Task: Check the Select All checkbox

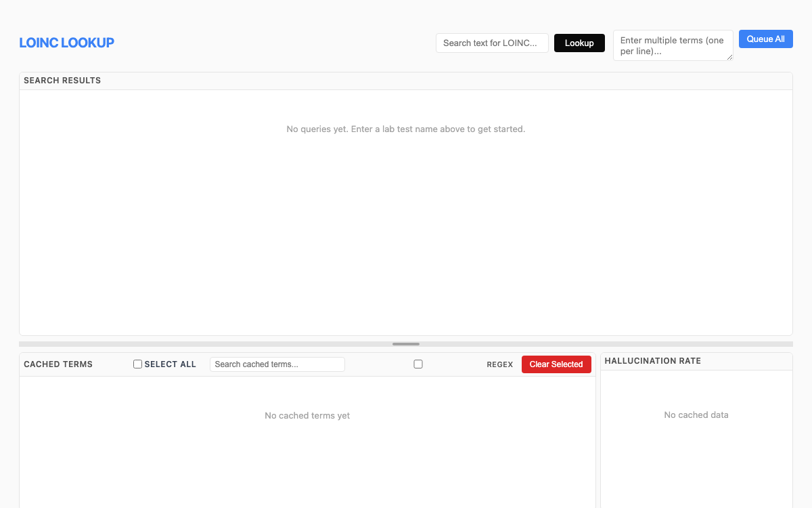Action: [x=137, y=364]
